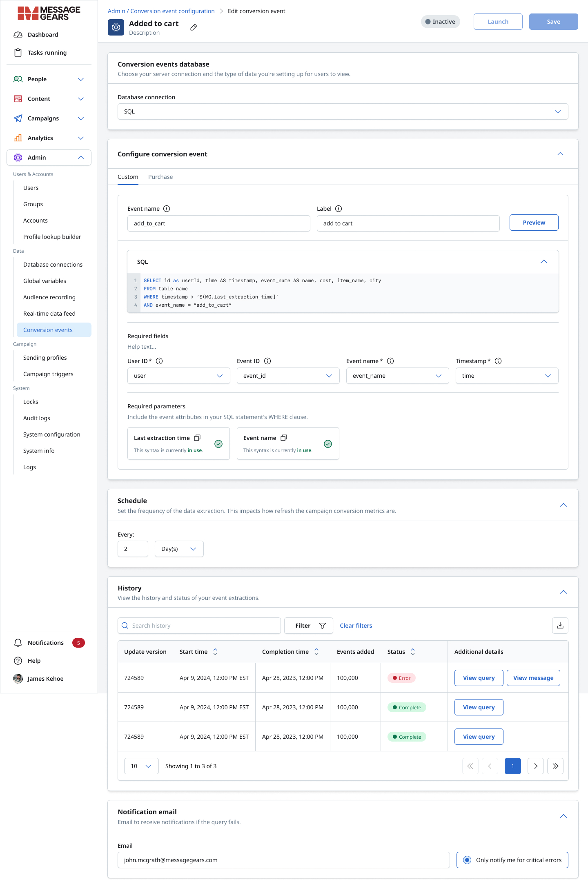The width and height of the screenshot is (588, 880).
Task: Open Profile lookup builder
Action: pos(52,237)
